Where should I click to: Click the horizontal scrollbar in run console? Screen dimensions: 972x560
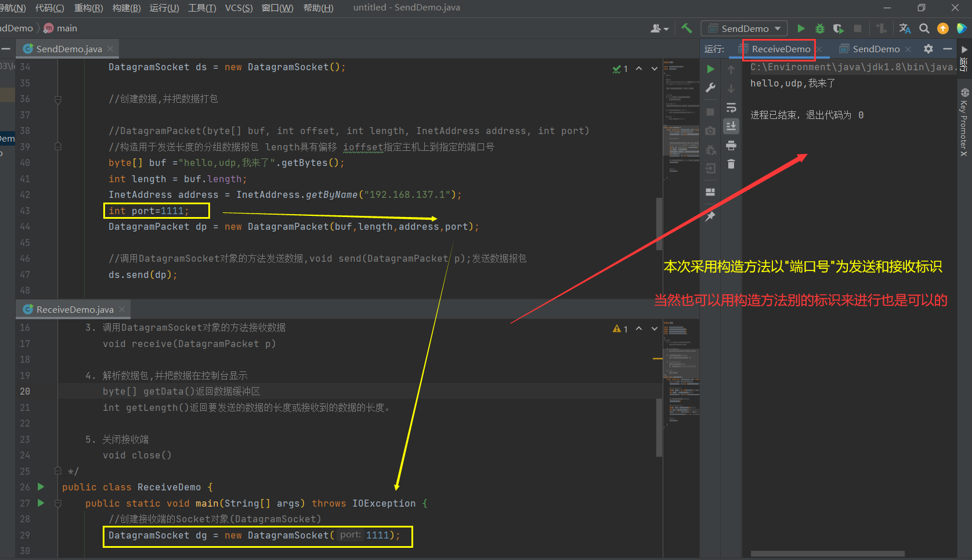(827, 554)
